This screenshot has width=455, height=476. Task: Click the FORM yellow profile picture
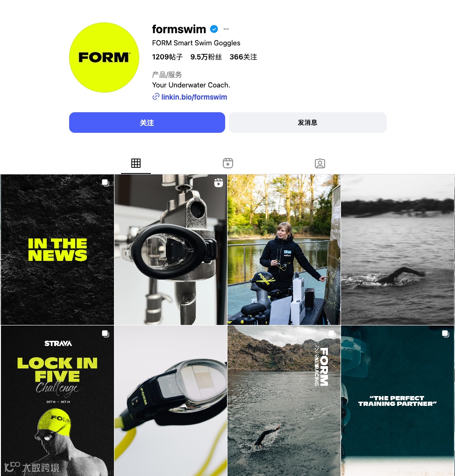click(104, 58)
